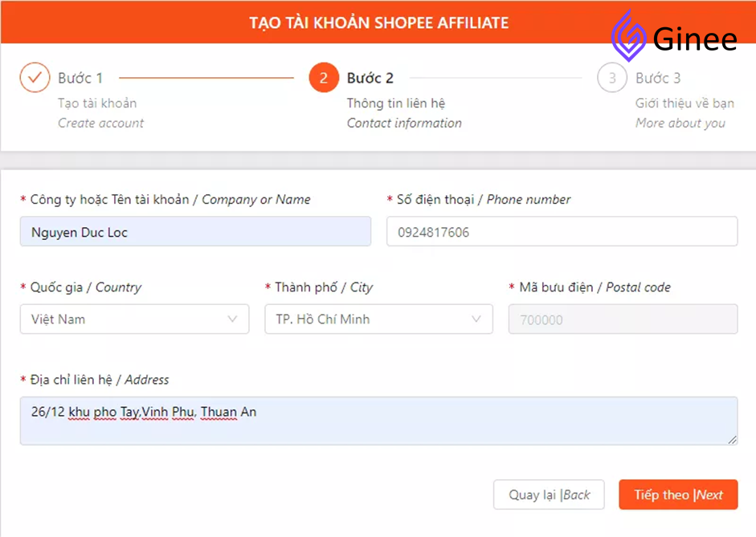Click the Postal code field showing 700000
This screenshot has width=756, height=537.
pyautogui.click(x=623, y=319)
